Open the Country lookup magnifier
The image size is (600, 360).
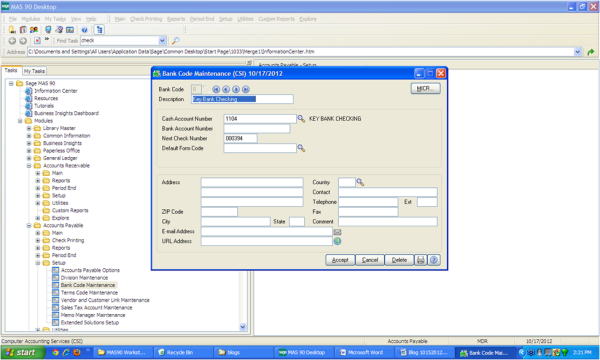[x=360, y=182]
